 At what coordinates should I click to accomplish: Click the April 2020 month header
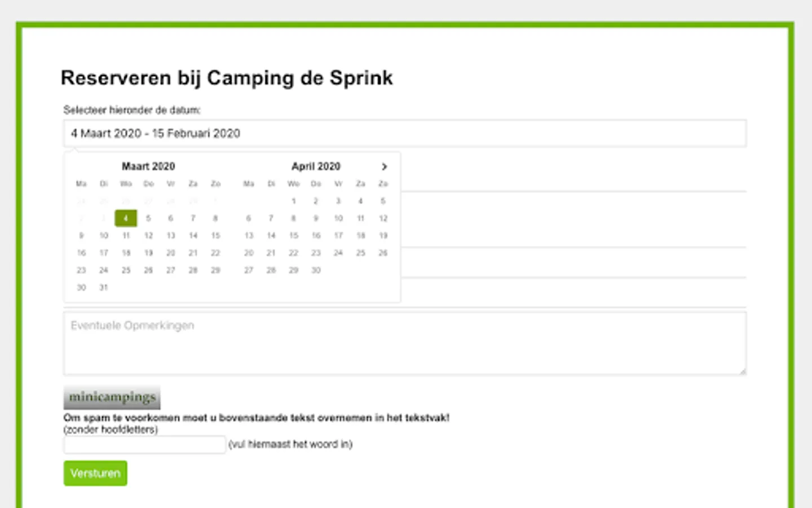tap(316, 167)
